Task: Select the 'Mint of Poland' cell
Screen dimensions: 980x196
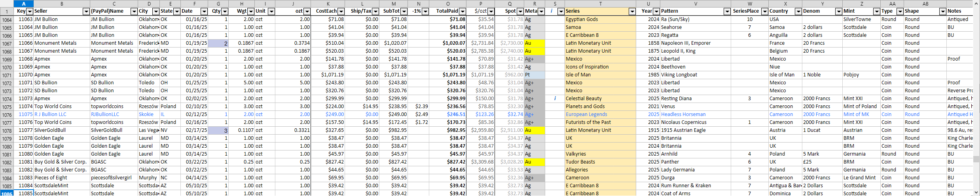Action: pos(861,107)
